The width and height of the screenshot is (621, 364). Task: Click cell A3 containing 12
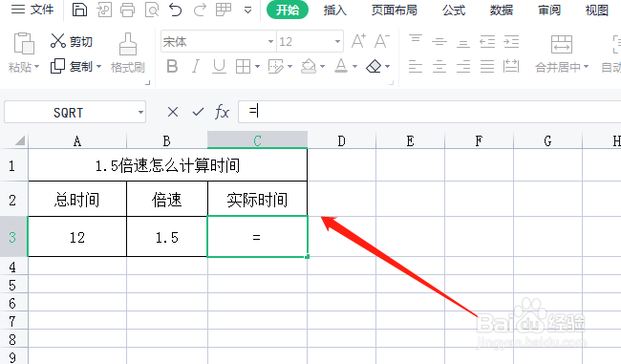[77, 237]
